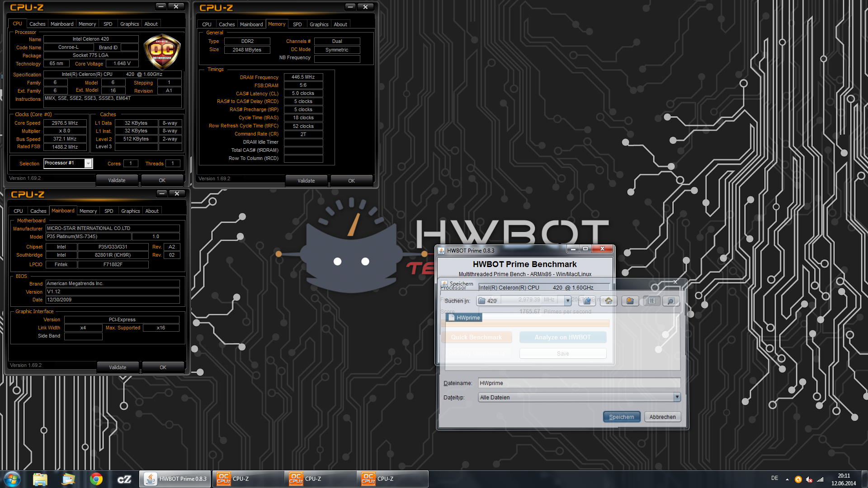Switch to Mainboard tab in CPU-Z Memory window
The width and height of the screenshot is (868, 488).
click(251, 24)
